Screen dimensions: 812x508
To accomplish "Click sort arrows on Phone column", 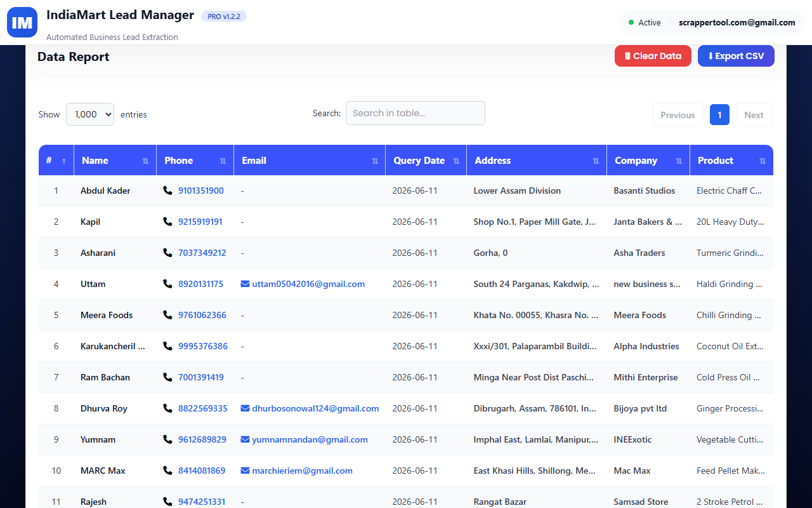I will [223, 161].
